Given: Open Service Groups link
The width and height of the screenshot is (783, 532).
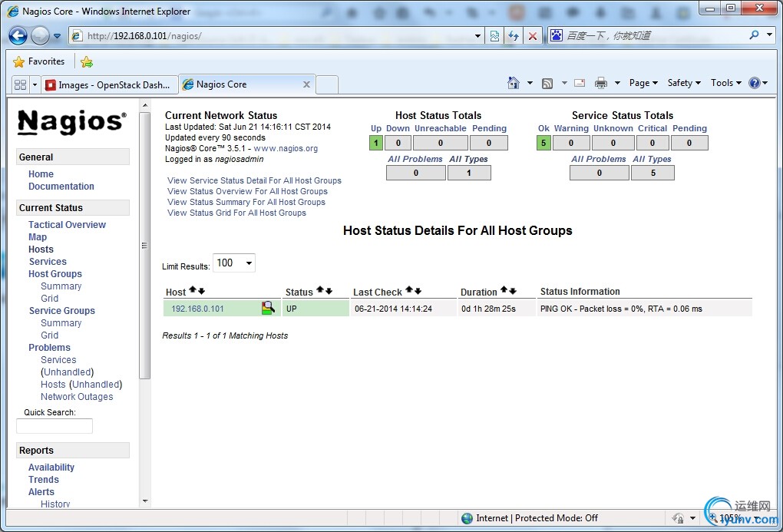Looking at the screenshot, I should (x=62, y=311).
